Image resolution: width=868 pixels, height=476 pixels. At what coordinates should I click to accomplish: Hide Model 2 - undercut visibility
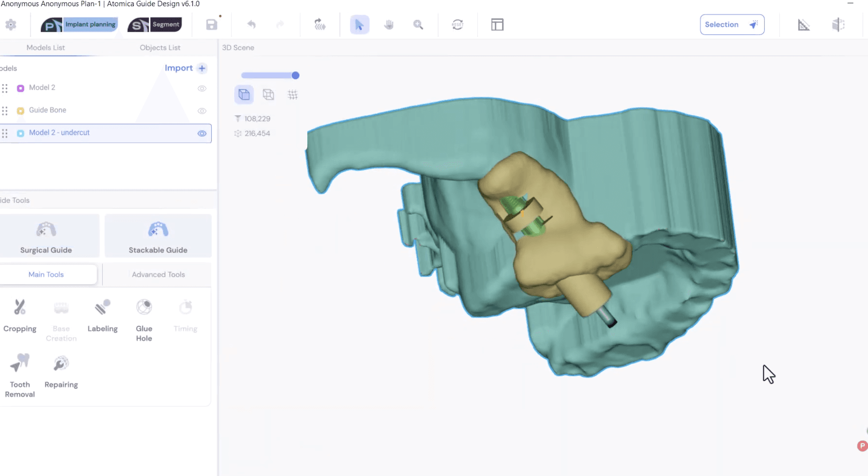(x=202, y=133)
